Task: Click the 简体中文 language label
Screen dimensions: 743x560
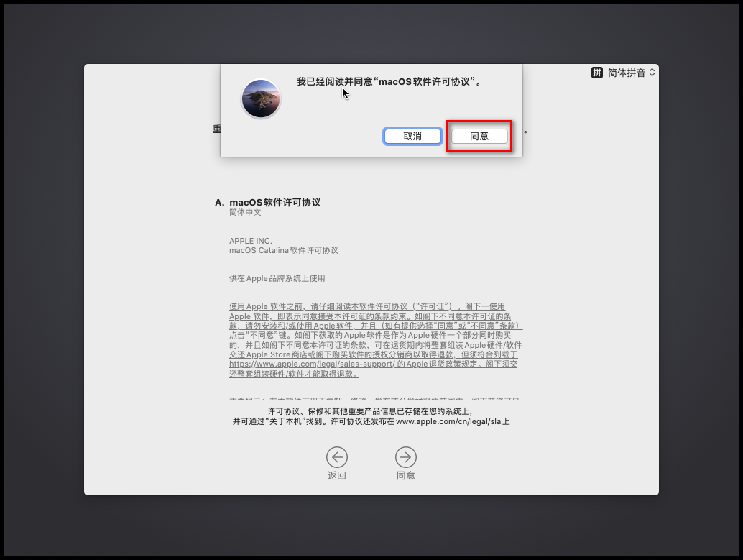Action: tap(245, 213)
